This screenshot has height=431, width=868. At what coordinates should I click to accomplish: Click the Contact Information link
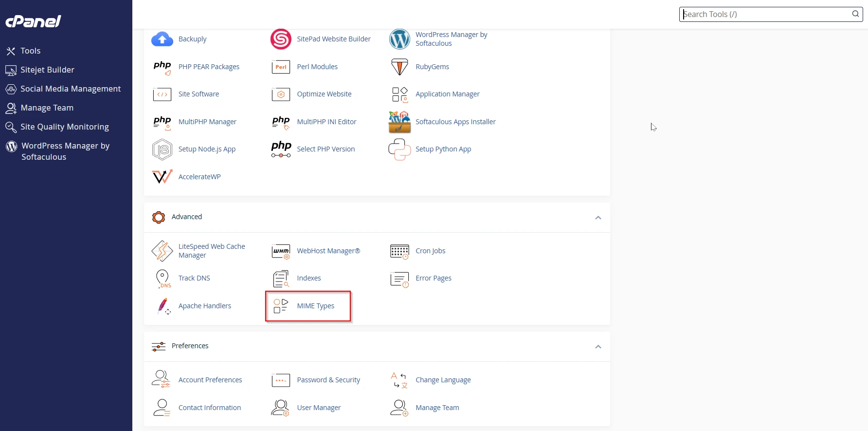tap(210, 408)
